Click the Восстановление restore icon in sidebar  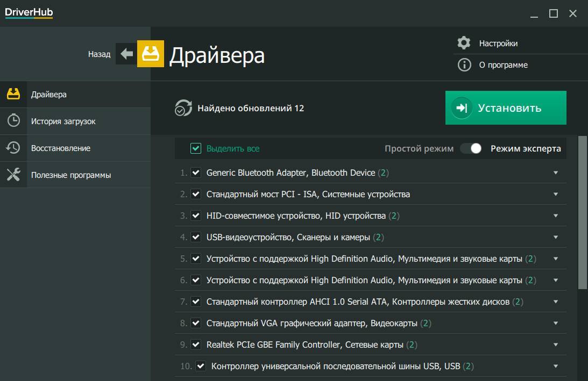coord(13,148)
